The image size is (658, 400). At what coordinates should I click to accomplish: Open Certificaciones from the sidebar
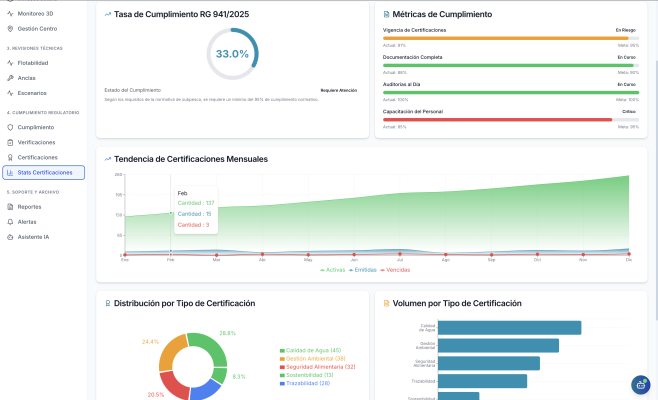tap(37, 157)
